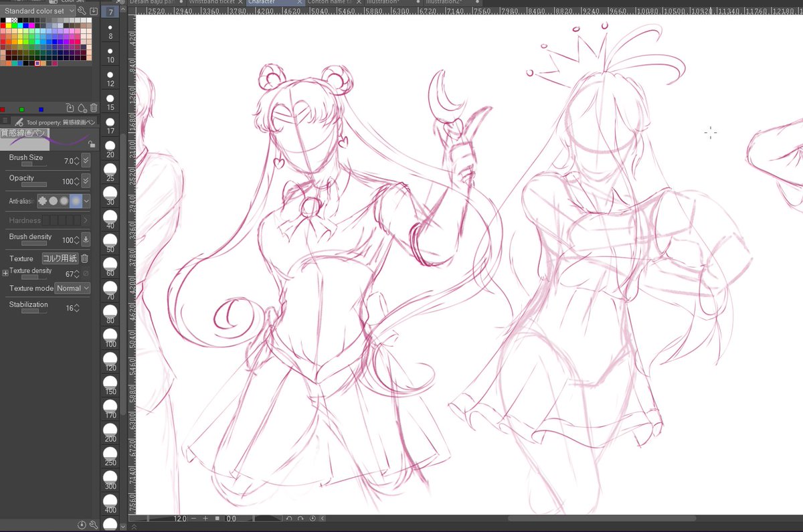Select brush size preset 25
The image size is (803, 532).
pos(110,173)
